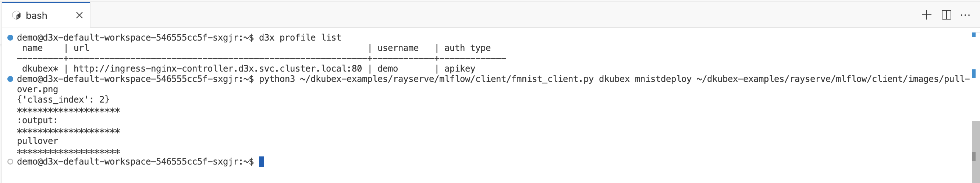Click the hollow circle beside the current prompt
Image resolution: width=980 pixels, height=183 pixels.
[x=10, y=162]
